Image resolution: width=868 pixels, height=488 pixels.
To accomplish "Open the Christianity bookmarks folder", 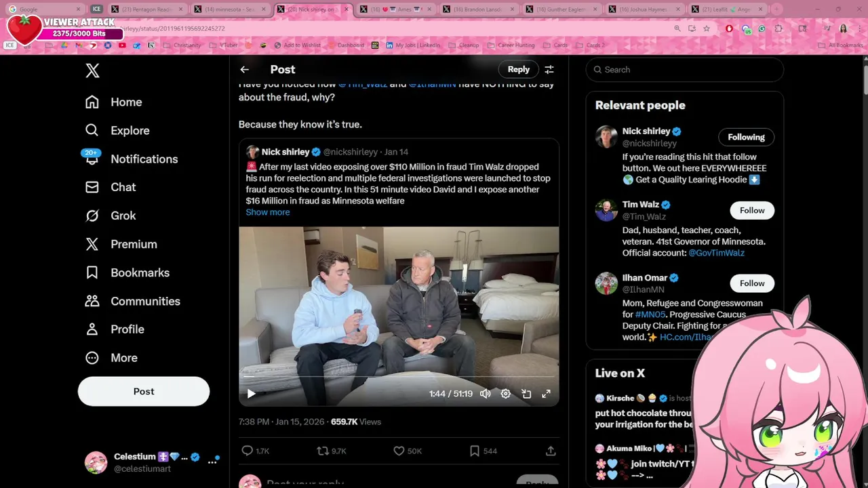I will coord(182,45).
